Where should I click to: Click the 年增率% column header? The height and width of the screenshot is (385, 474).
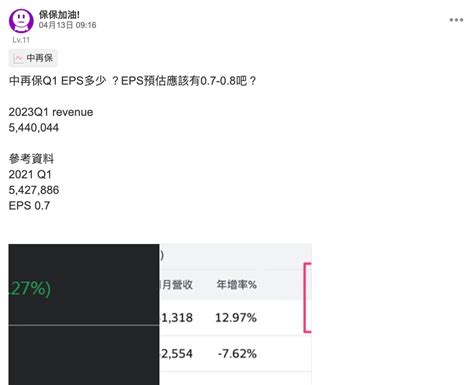(x=236, y=285)
